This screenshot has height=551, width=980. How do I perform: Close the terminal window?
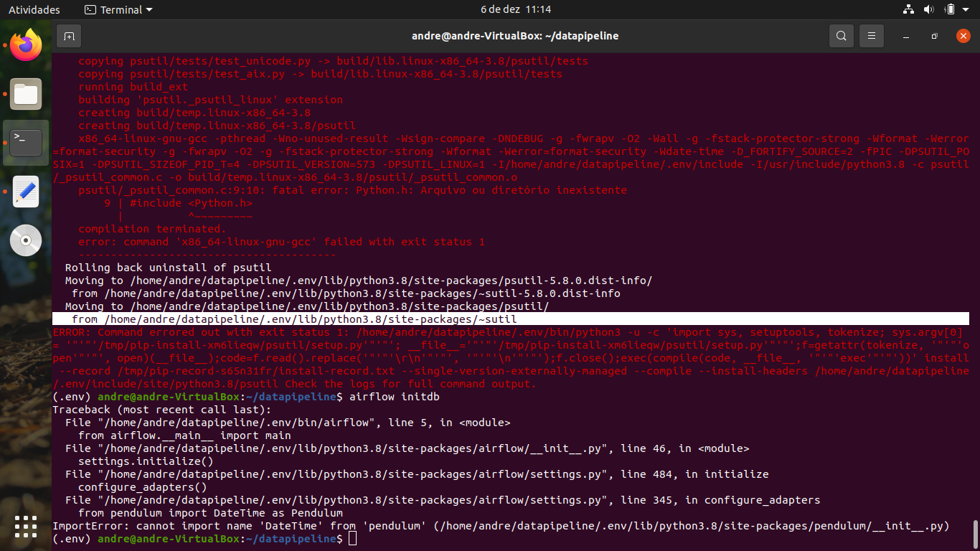(962, 36)
